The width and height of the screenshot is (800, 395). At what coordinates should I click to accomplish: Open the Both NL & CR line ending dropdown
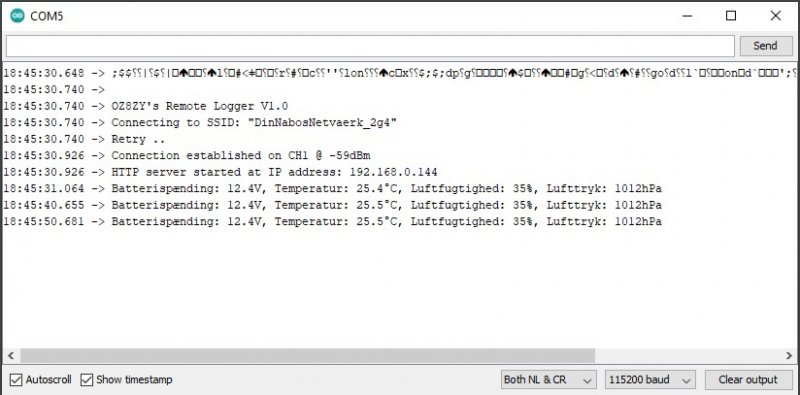[548, 380]
